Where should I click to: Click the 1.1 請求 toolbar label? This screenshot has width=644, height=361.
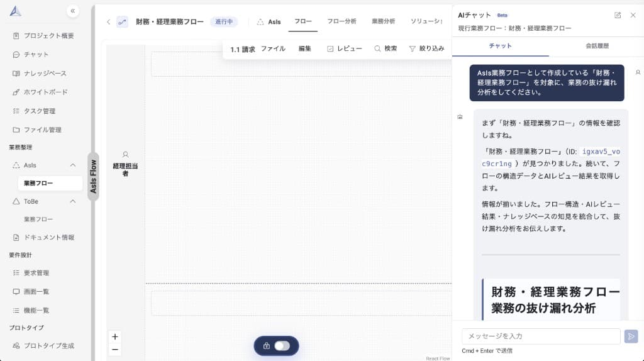click(242, 49)
